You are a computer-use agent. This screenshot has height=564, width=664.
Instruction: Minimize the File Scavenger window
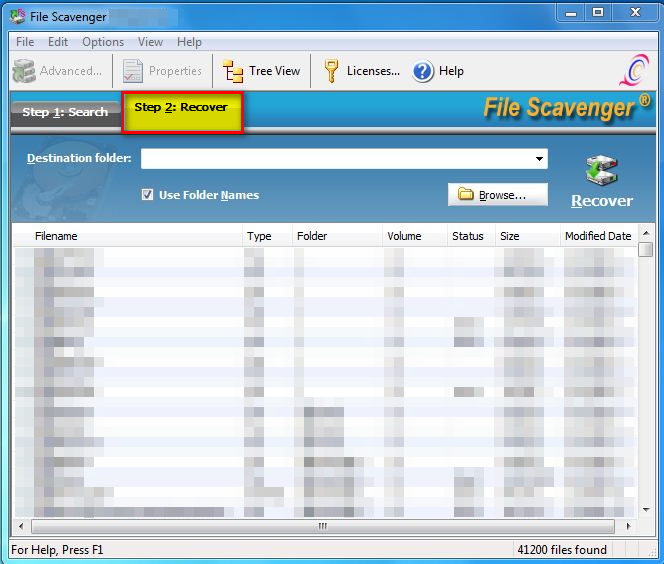click(570, 13)
